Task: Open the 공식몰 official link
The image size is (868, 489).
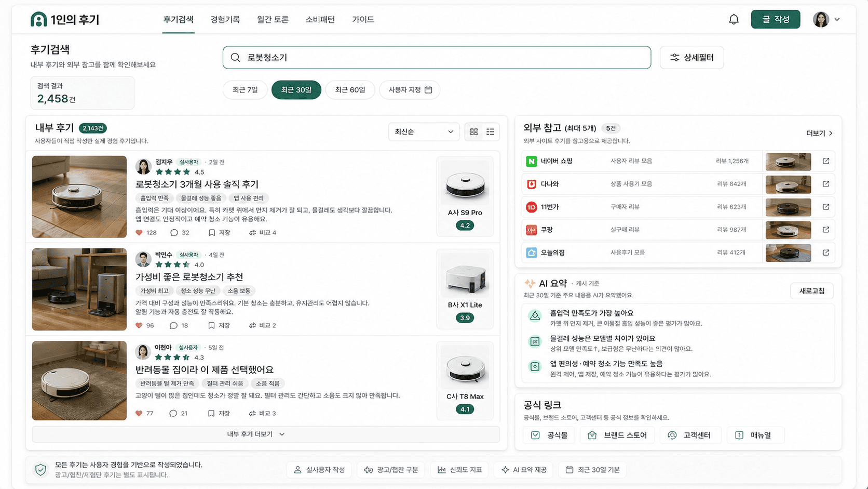Action: 549,435
